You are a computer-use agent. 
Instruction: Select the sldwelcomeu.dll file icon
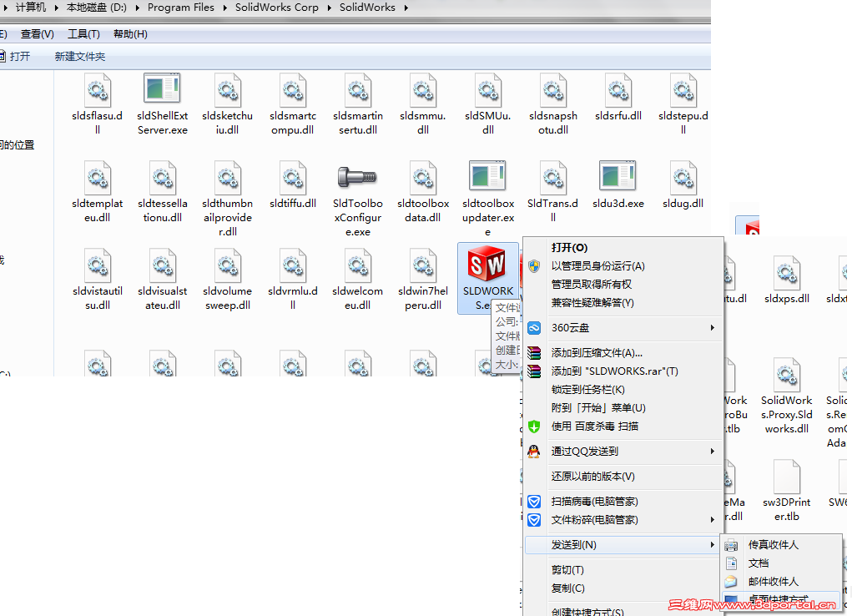click(358, 265)
